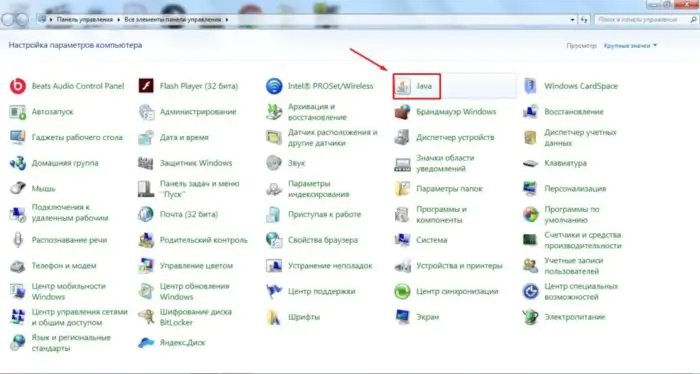Open Программы по умолчанию icon
The image size is (700, 374).
point(530,214)
